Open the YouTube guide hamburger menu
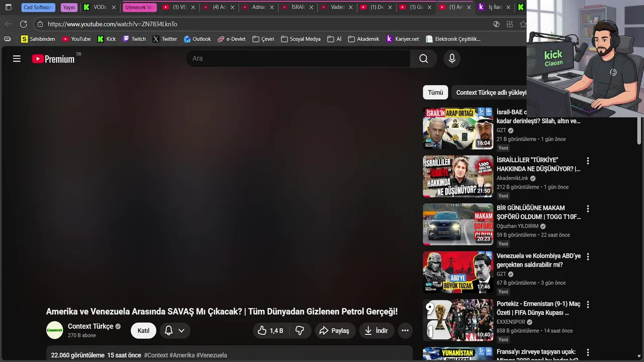Image resolution: width=644 pixels, height=362 pixels. pos(17,59)
